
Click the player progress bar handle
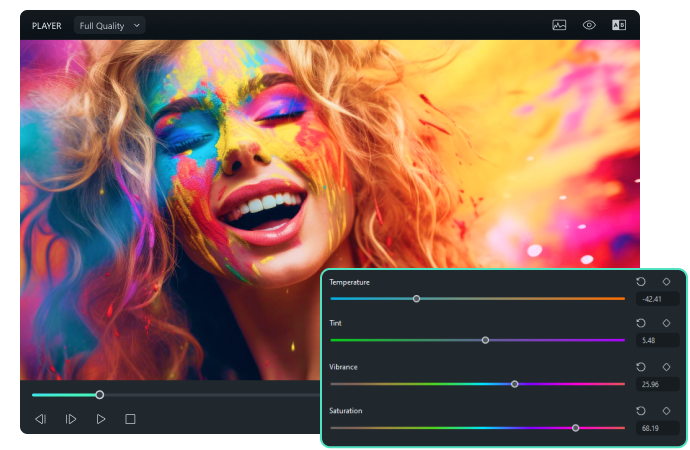pos(100,395)
